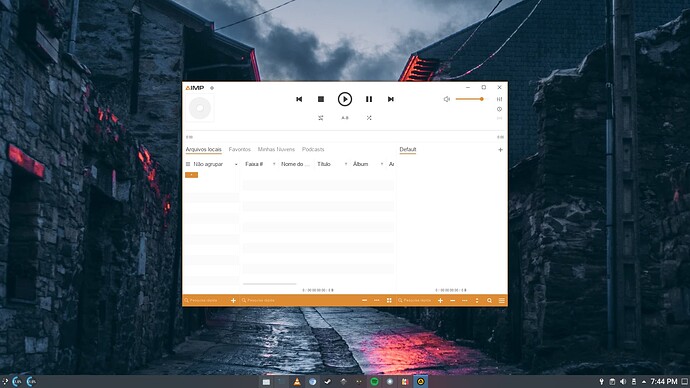Skip to the previous track
The image size is (690, 388).
coord(299,99)
